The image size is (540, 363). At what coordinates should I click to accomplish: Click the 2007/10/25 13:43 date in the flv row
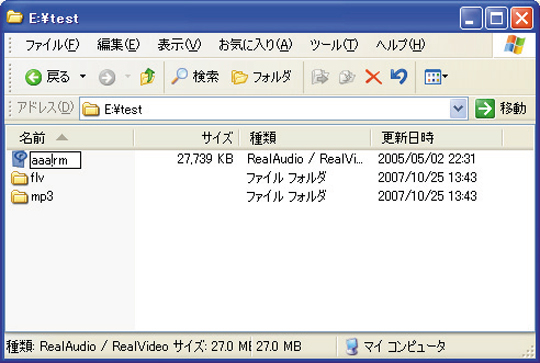coord(427,177)
